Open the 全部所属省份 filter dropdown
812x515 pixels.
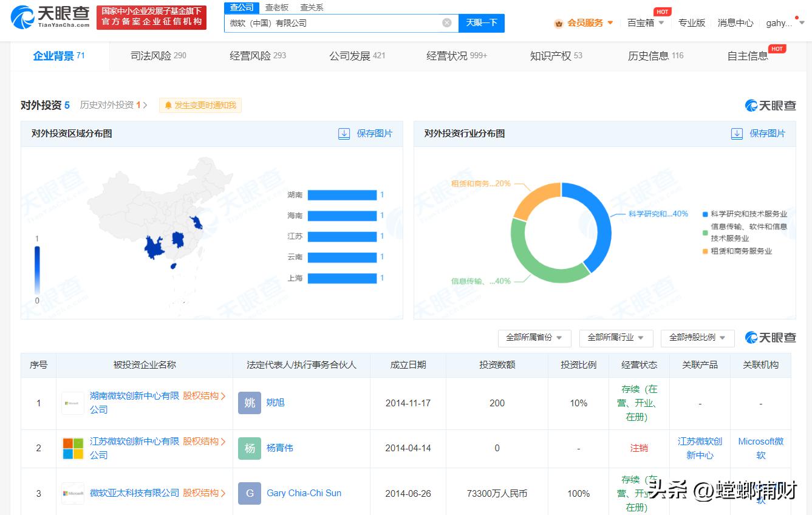coord(534,338)
